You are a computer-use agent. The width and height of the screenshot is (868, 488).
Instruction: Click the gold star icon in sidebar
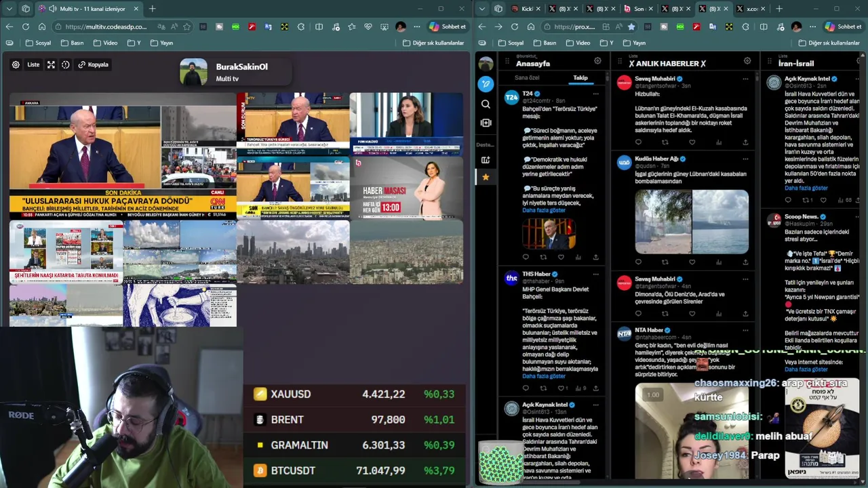[x=486, y=177]
